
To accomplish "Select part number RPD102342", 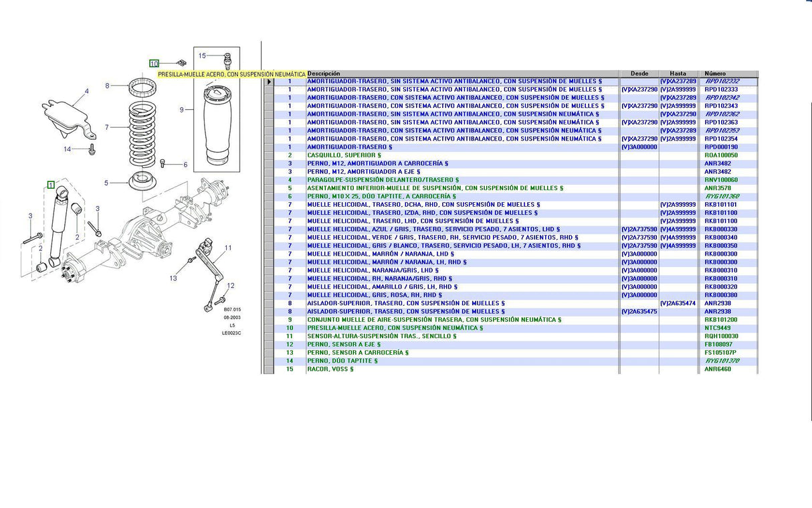I will (x=722, y=98).
